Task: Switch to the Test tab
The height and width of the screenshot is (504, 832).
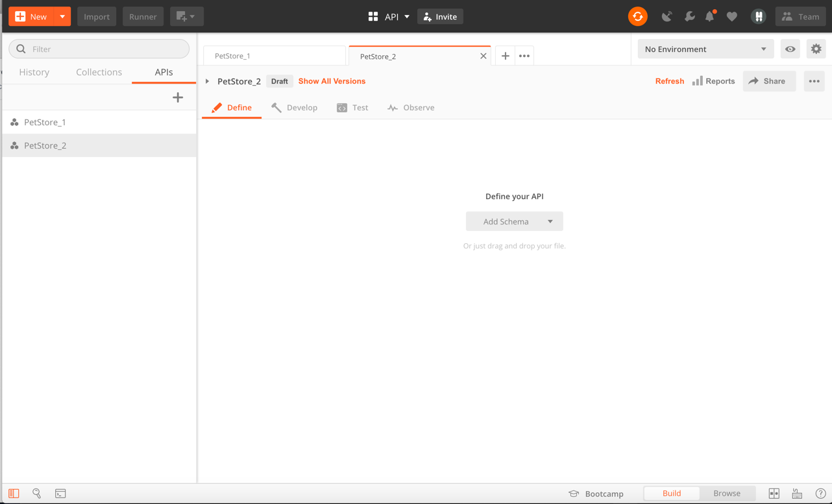Action: coord(352,108)
